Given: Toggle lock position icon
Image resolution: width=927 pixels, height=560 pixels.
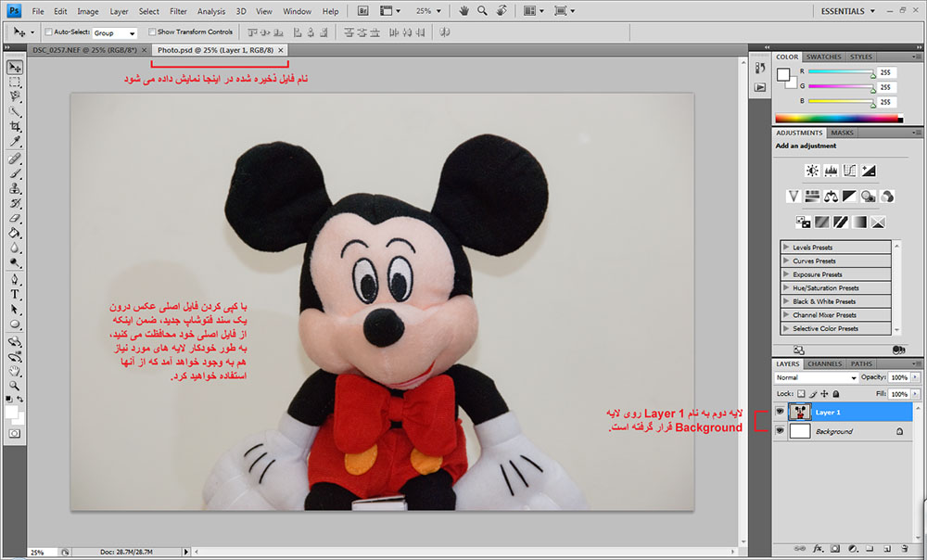Looking at the screenshot, I should pyautogui.click(x=824, y=394).
